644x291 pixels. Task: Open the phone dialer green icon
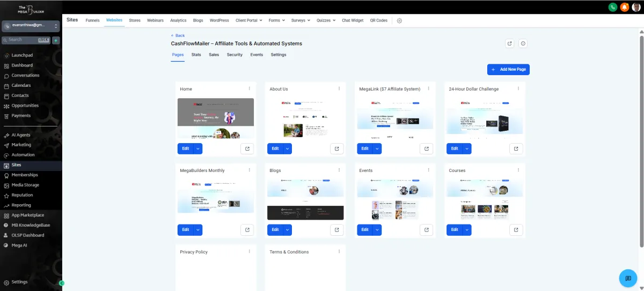click(x=612, y=7)
